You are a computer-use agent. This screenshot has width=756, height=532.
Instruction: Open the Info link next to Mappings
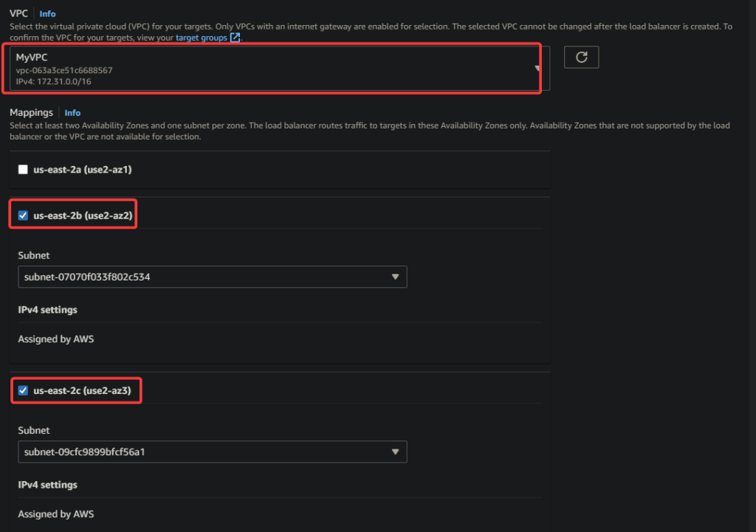72,113
